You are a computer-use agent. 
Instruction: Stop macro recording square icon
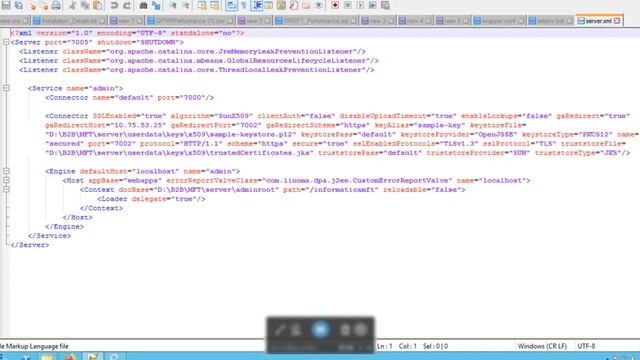point(348,5)
